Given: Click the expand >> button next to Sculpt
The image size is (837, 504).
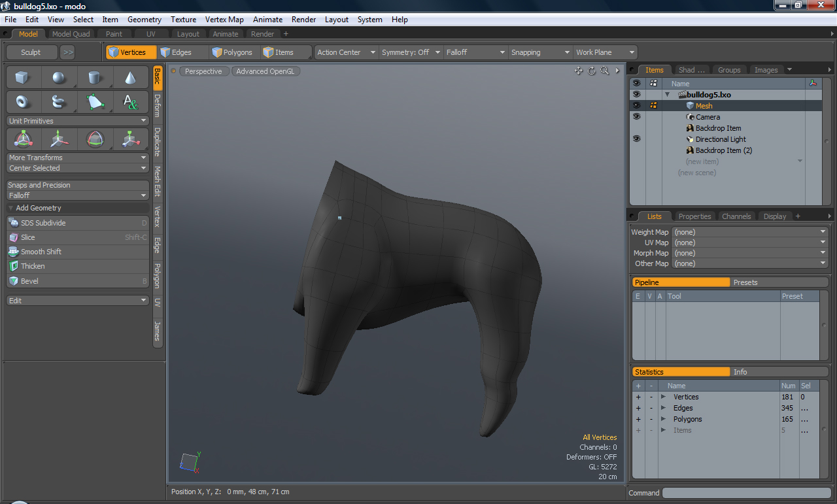Looking at the screenshot, I should pos(68,52).
